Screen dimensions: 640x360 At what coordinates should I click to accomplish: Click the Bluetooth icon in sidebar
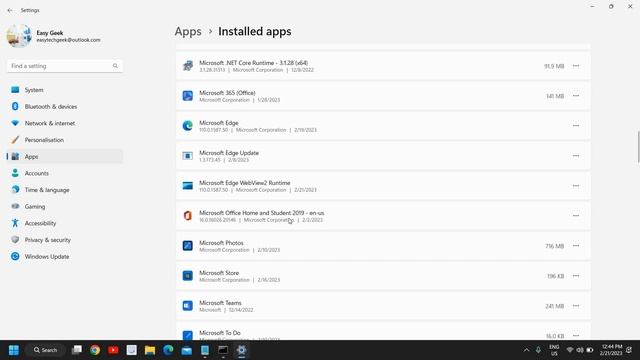pyautogui.click(x=15, y=106)
